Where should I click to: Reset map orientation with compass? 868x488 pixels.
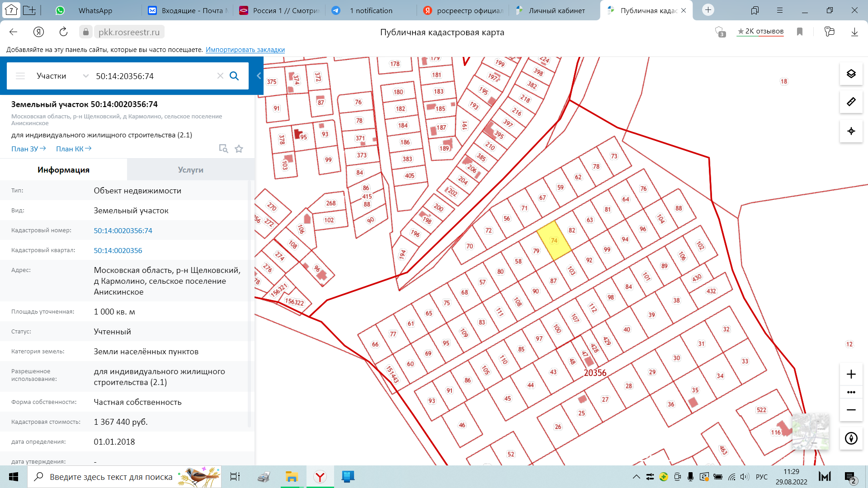click(851, 438)
